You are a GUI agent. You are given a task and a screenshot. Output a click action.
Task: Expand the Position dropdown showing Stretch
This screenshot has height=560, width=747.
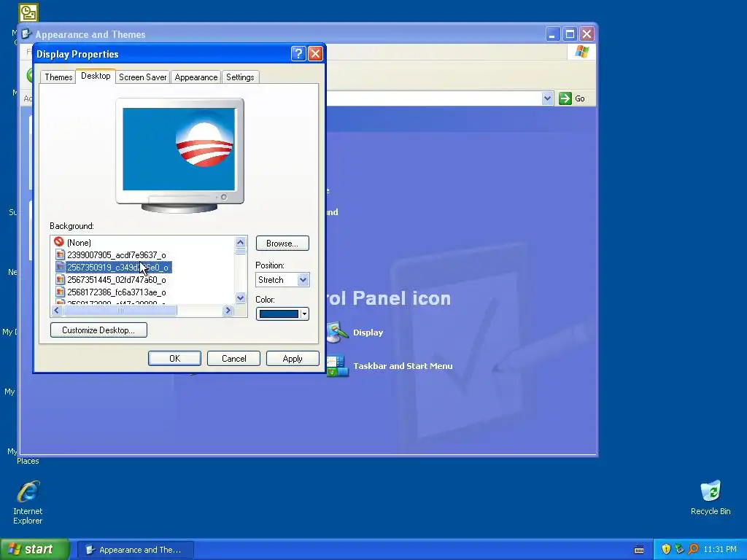pos(303,279)
